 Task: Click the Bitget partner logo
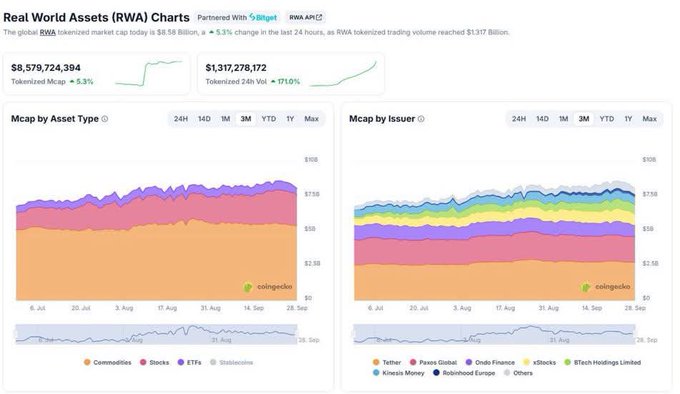coord(263,17)
